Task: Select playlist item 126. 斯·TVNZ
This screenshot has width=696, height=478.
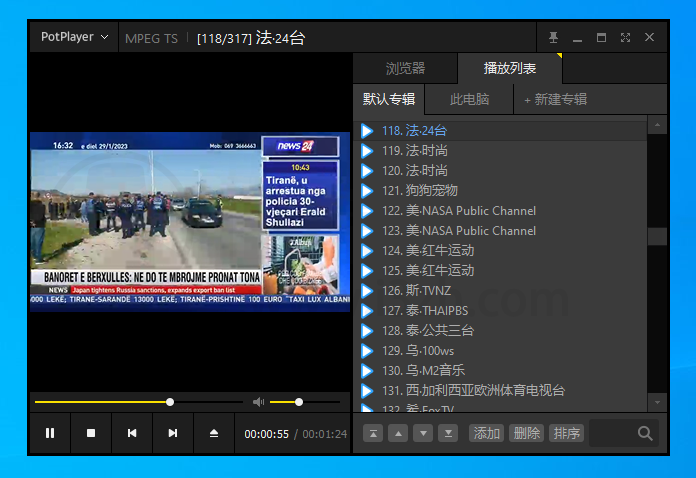Action: [500, 290]
